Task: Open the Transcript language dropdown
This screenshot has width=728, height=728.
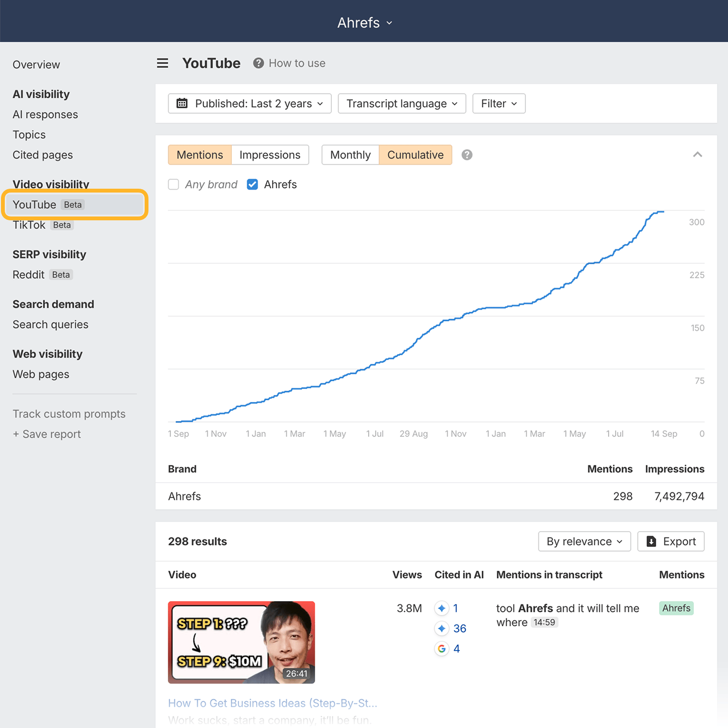Action: 402,103
